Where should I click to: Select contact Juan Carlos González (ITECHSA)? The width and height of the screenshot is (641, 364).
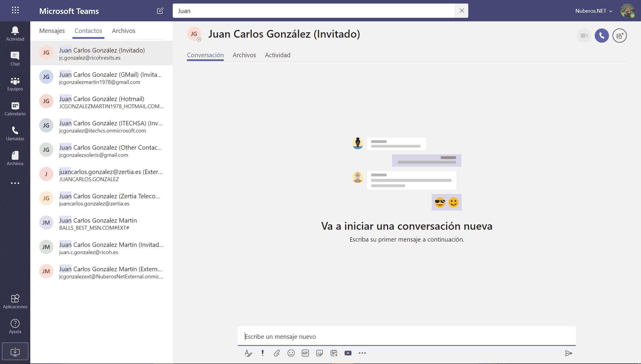coord(101,126)
